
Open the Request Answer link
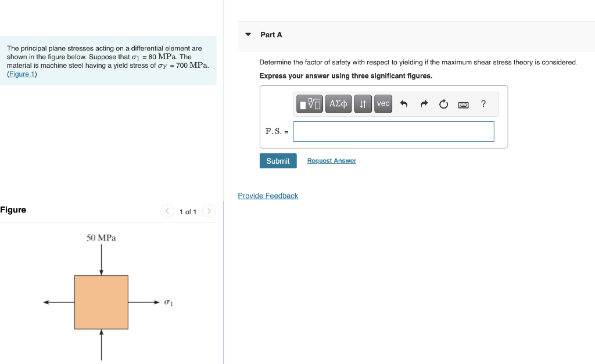[331, 161]
